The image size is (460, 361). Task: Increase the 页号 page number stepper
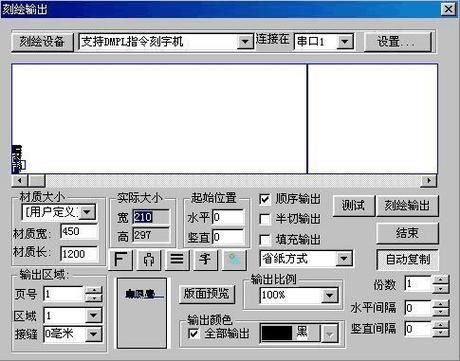click(94, 290)
